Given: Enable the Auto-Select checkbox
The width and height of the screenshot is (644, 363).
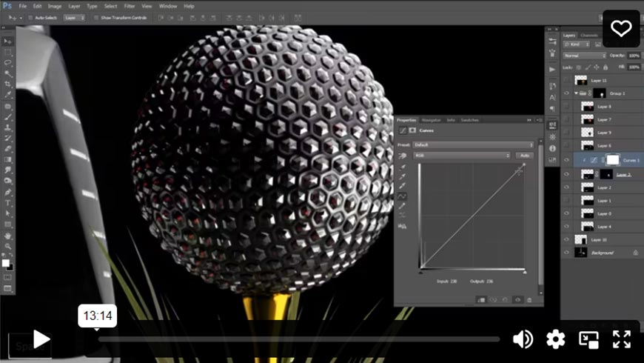Looking at the screenshot, I should pyautogui.click(x=31, y=17).
